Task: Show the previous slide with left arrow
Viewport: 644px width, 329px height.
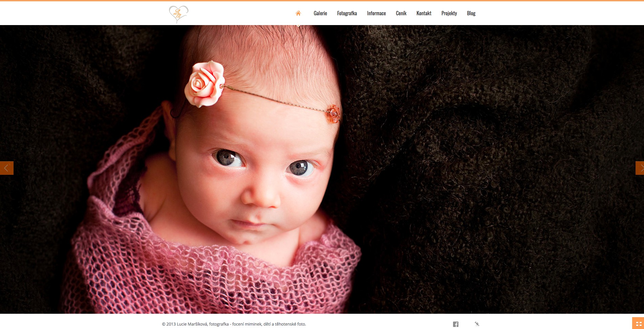Action: coord(6,168)
